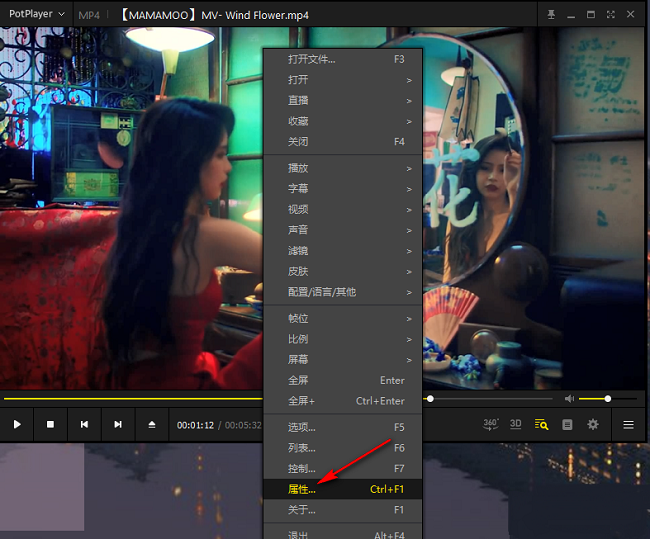Open 选项... preferences entry
Viewport: 650px width, 539px height.
[343, 427]
